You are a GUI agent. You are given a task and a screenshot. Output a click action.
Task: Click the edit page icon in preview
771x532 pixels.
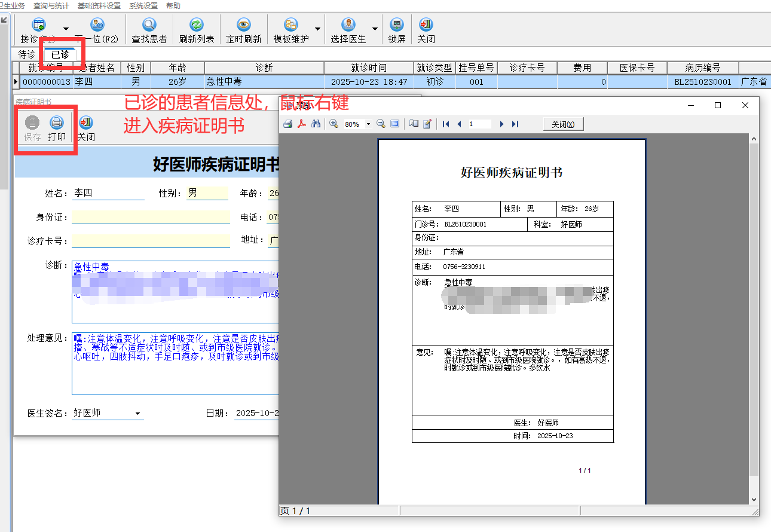tap(427, 124)
